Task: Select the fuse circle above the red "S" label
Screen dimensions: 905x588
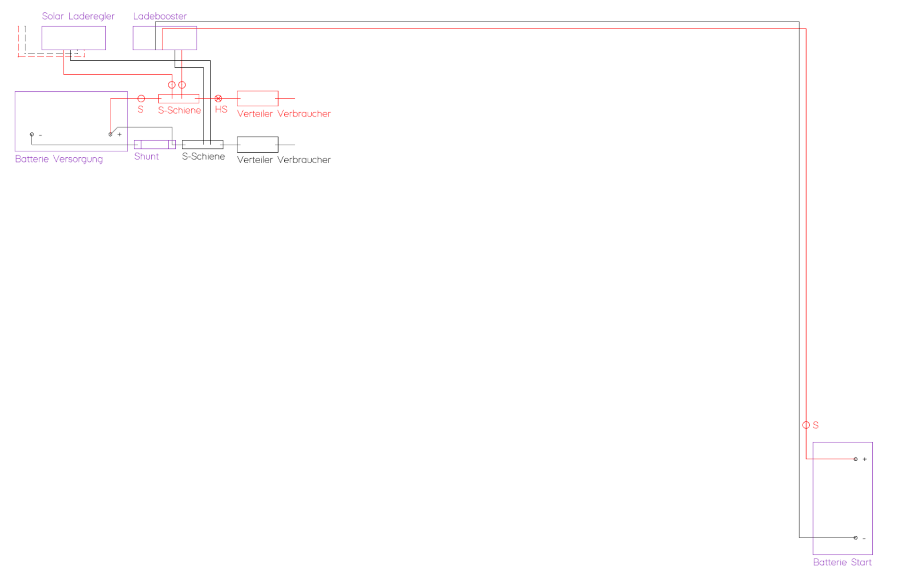Action: click(141, 98)
